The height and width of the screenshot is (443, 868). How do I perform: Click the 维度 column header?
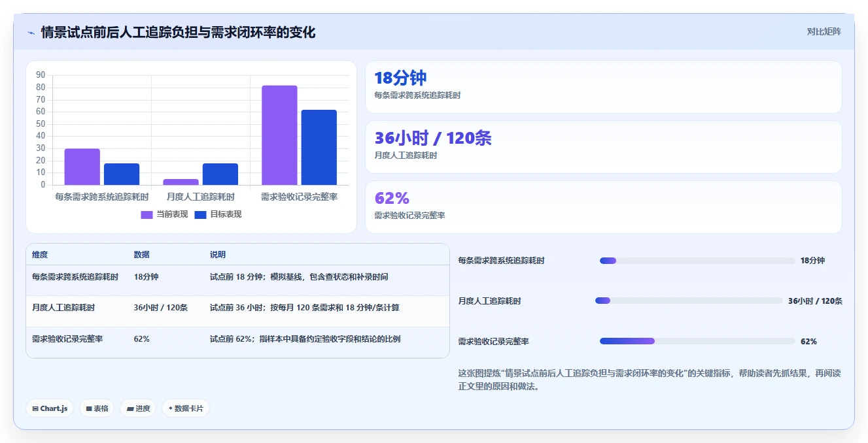point(40,255)
